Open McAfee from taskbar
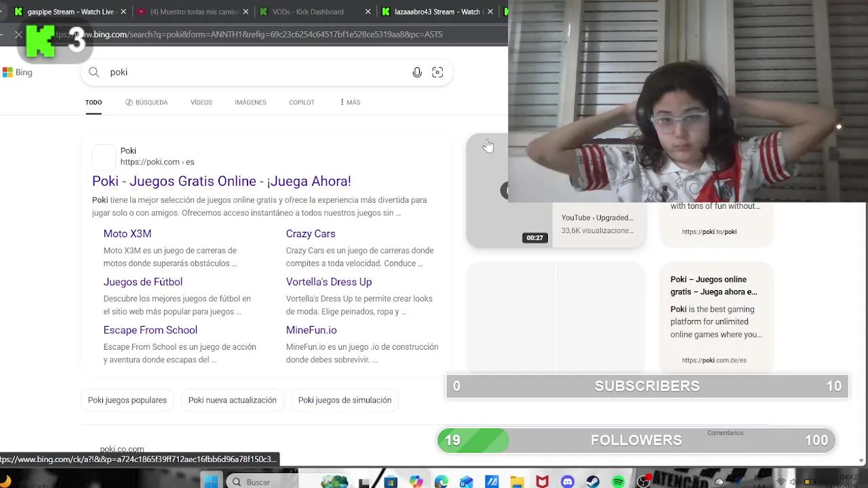The width and height of the screenshot is (868, 488). pos(542,482)
